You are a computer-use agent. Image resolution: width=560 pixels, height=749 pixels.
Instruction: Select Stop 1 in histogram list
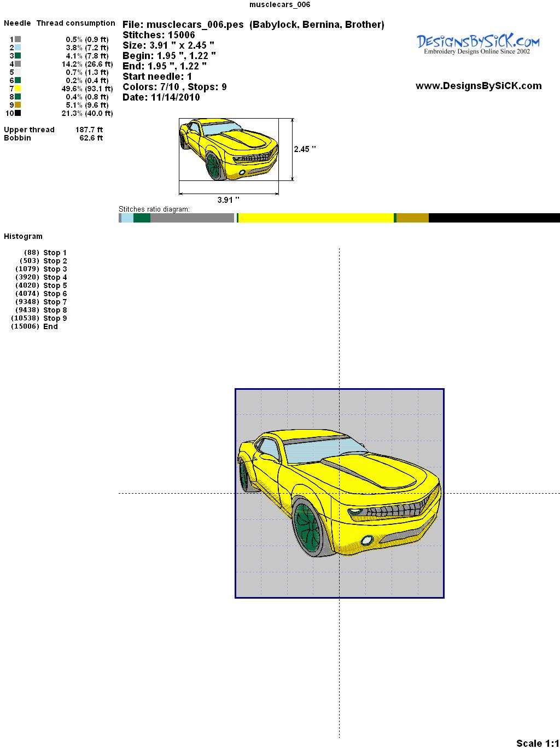pos(55,253)
